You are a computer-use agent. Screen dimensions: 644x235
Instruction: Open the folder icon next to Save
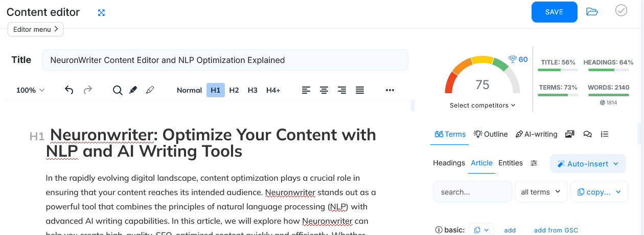592,12
